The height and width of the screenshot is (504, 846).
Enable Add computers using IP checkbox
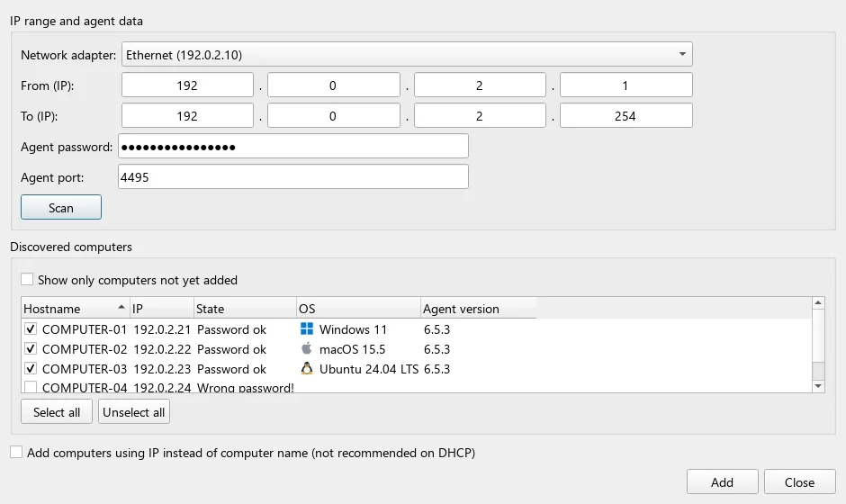pyautogui.click(x=16, y=452)
